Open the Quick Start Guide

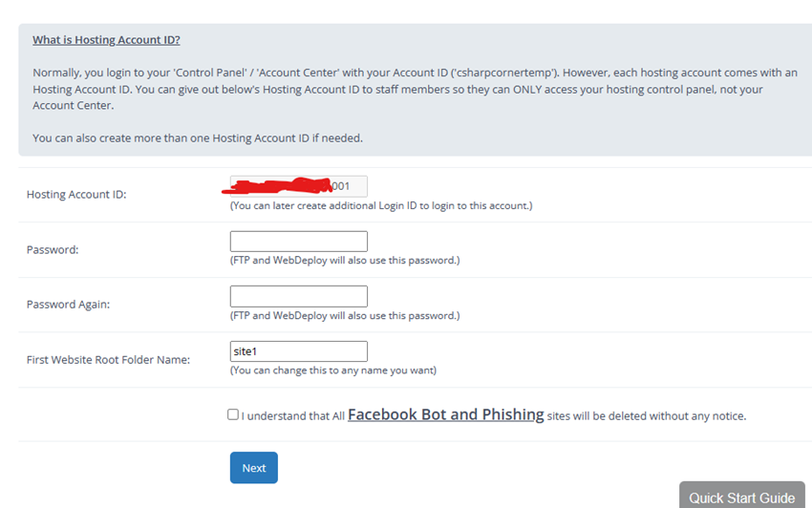click(x=741, y=497)
